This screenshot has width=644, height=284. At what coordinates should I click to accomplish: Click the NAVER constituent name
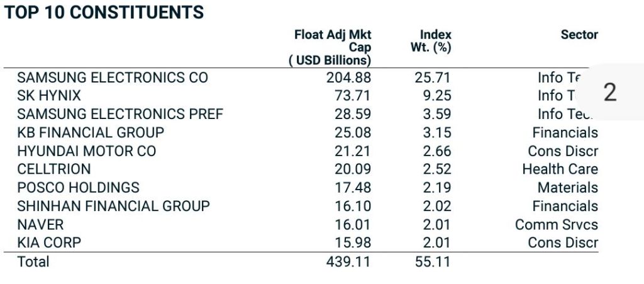click(x=40, y=224)
